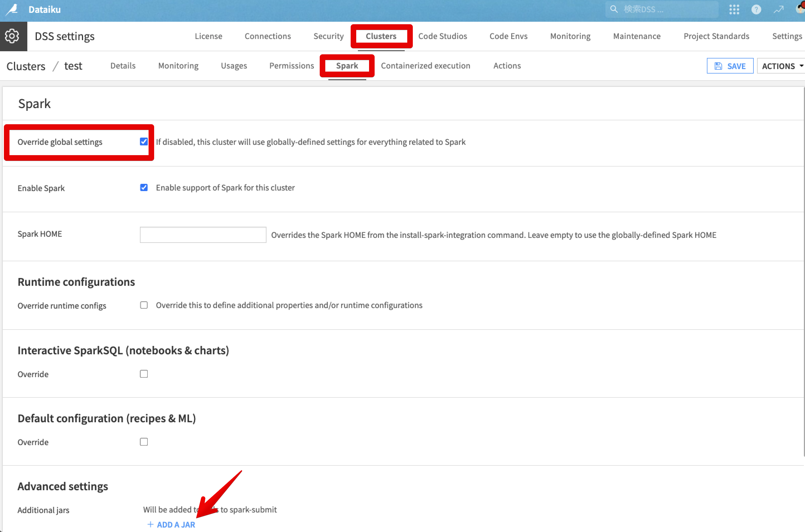This screenshot has height=532, width=805.
Task: Switch to the Code Envs tab
Action: tap(508, 36)
